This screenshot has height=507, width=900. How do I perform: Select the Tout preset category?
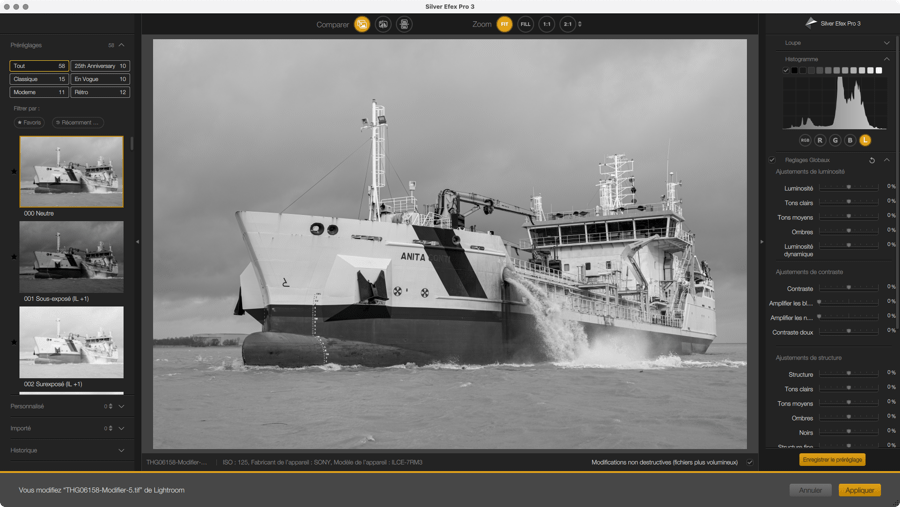tap(39, 66)
